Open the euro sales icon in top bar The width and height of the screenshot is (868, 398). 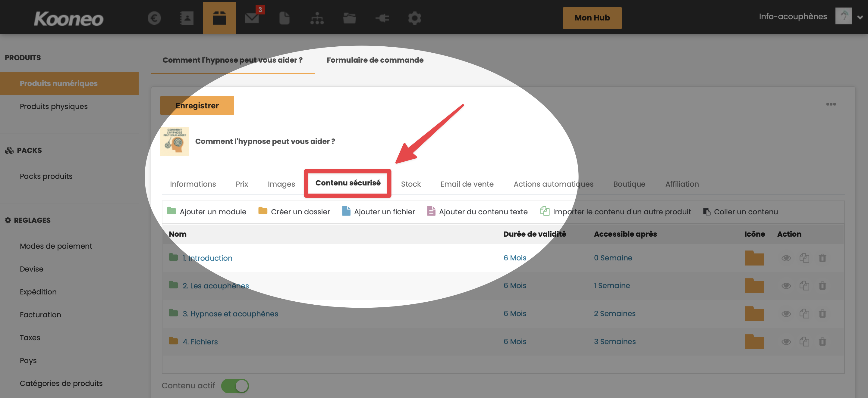pyautogui.click(x=154, y=18)
